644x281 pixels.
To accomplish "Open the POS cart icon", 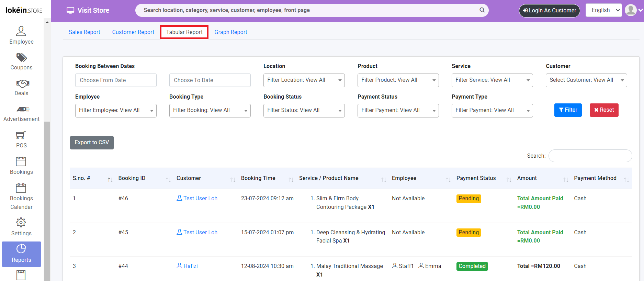I will click(x=21, y=135).
